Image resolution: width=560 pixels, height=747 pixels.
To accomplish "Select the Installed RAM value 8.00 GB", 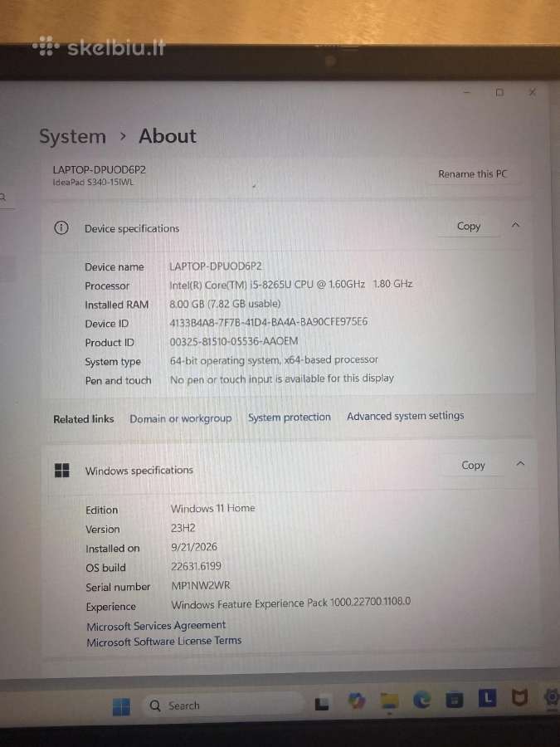I will click(x=225, y=304).
